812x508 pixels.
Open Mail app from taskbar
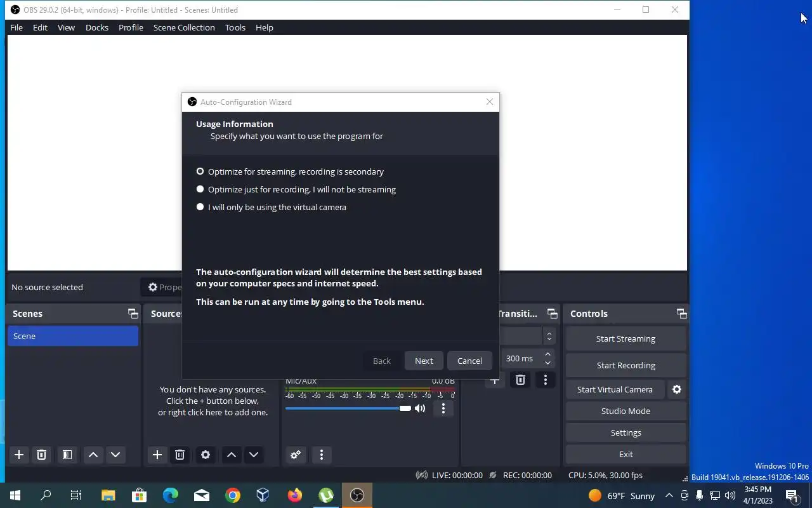[x=202, y=495]
